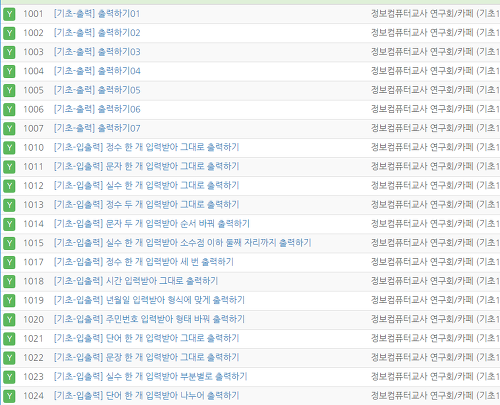Image resolution: width=500 pixels, height=405 pixels.
Task: Click the green Y badge for problem 1024
Action: point(9,396)
